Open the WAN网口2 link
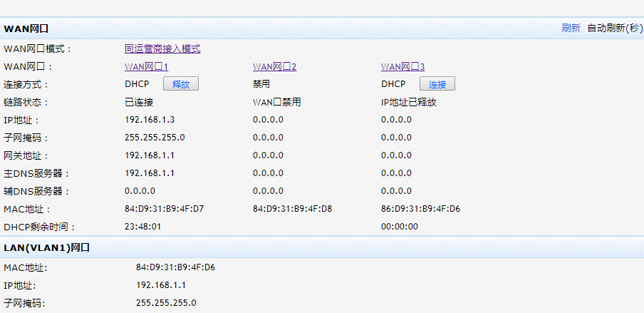 click(x=275, y=66)
